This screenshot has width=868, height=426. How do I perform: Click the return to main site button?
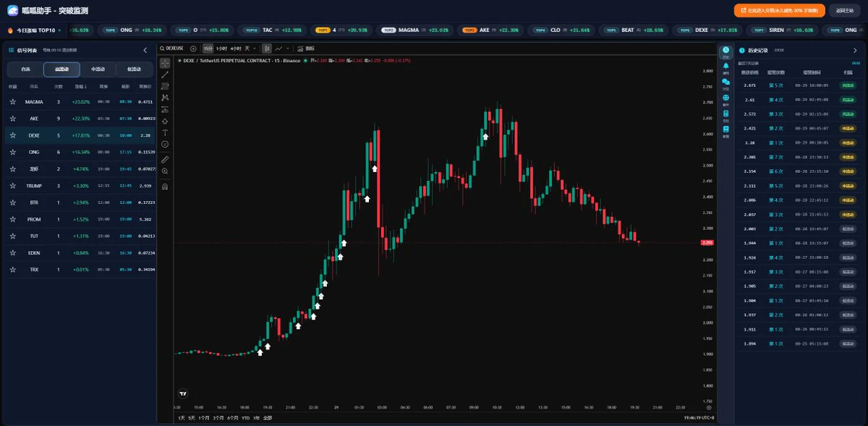pyautogui.click(x=845, y=10)
